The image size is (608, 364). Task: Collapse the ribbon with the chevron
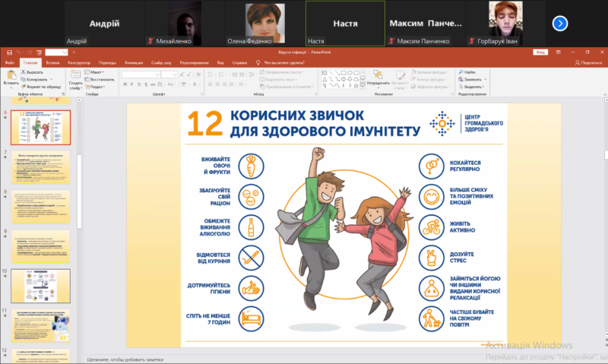click(x=605, y=94)
